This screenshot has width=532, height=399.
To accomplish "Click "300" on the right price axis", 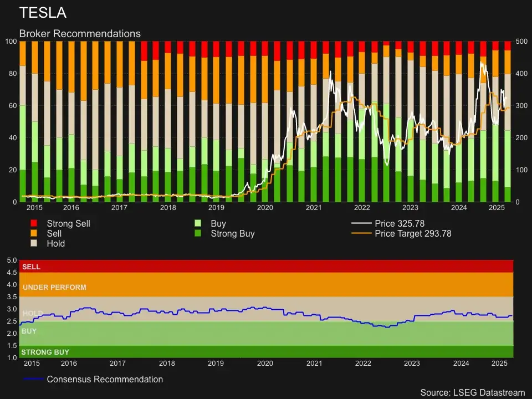I will pyautogui.click(x=521, y=106).
